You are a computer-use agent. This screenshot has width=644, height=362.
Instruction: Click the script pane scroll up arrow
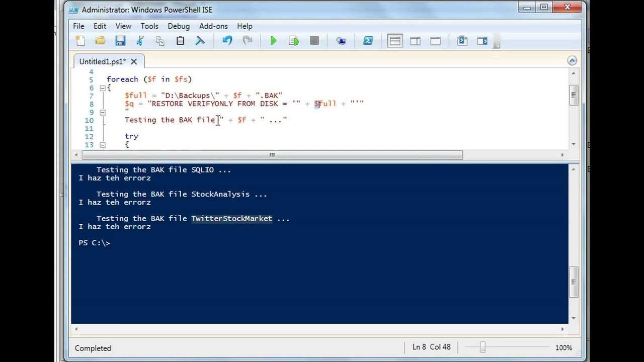coord(574,72)
